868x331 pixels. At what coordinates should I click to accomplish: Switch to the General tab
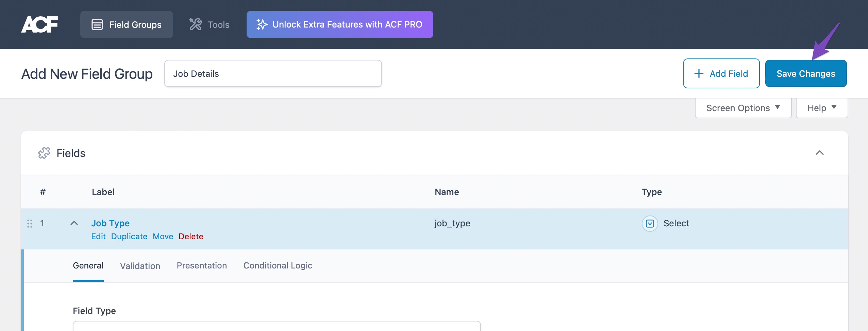click(x=88, y=265)
